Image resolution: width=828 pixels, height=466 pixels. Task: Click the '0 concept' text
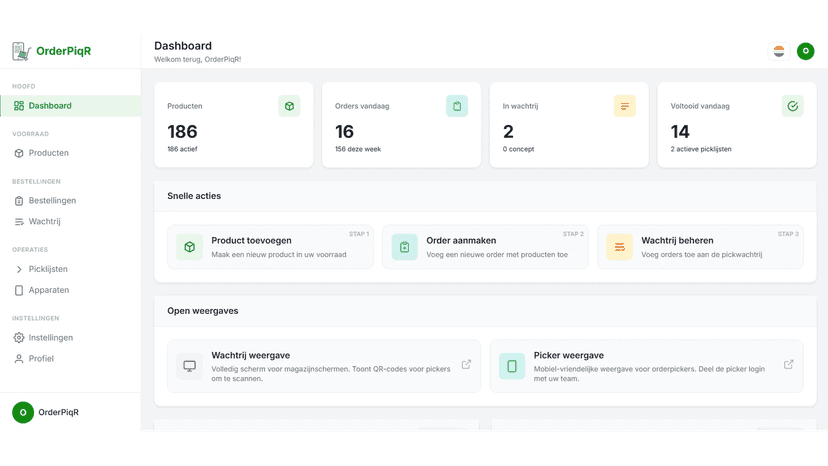[518, 150]
